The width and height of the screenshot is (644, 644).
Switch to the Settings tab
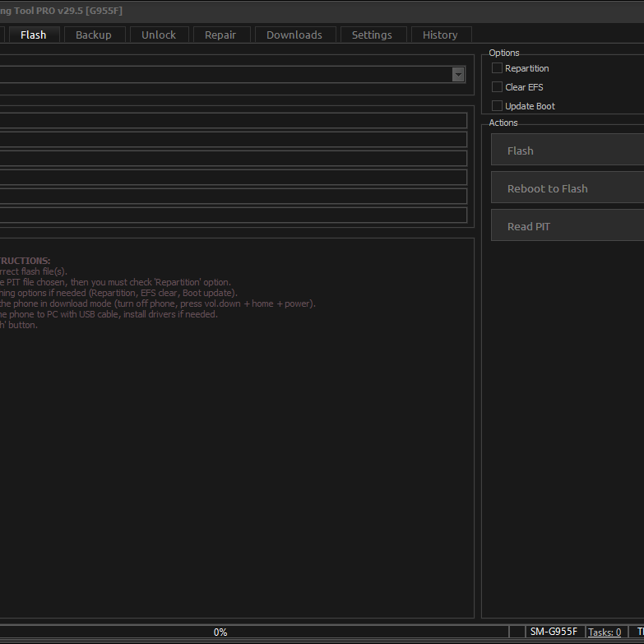tap(372, 35)
